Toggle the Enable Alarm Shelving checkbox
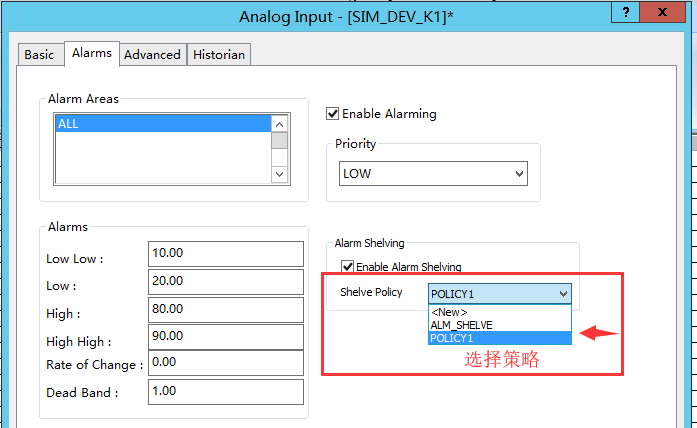 pyautogui.click(x=348, y=267)
